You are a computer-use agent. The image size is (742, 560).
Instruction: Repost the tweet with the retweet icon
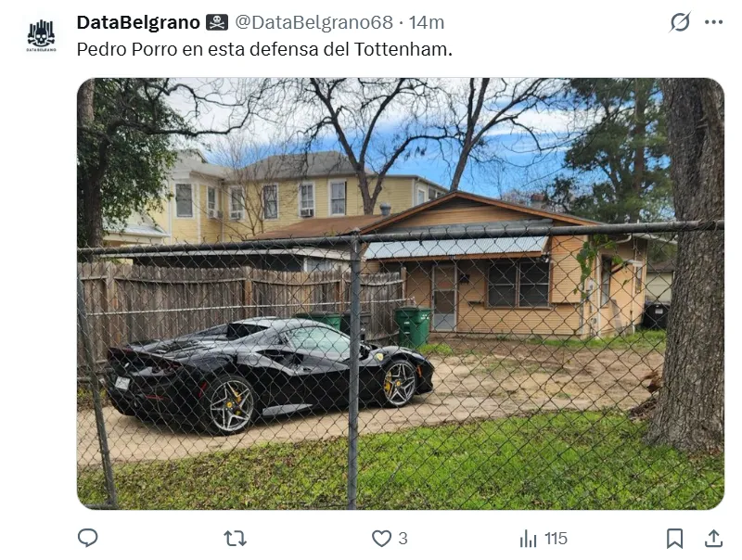tap(236, 539)
